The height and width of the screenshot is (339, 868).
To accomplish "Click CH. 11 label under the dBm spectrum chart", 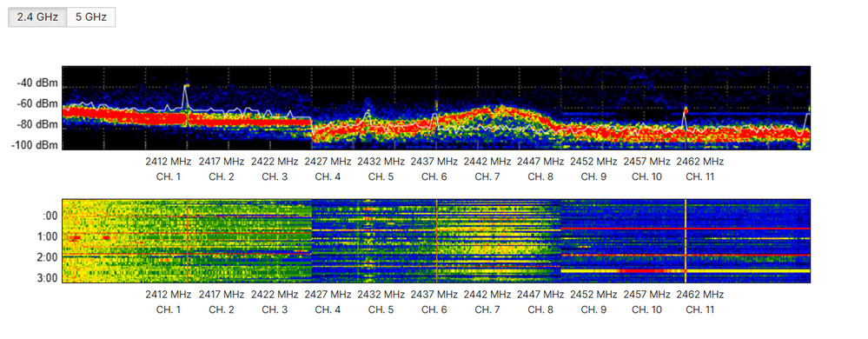I will click(699, 177).
